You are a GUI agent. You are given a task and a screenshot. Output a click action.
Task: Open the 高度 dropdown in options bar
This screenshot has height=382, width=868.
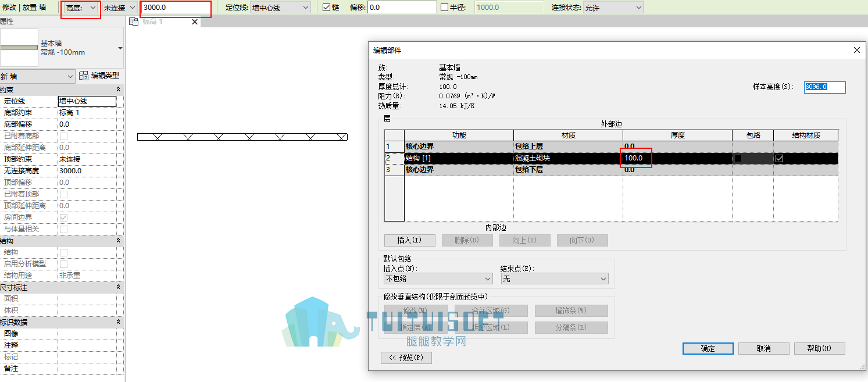pos(80,8)
